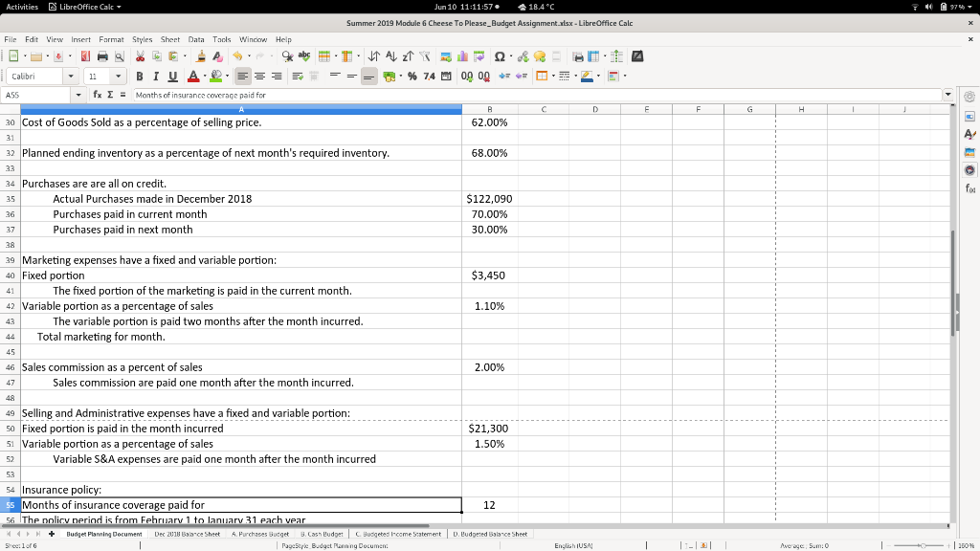Viewport: 980px width, 551px height.
Task: Toggle Center Horizontally alignment
Action: [259, 77]
